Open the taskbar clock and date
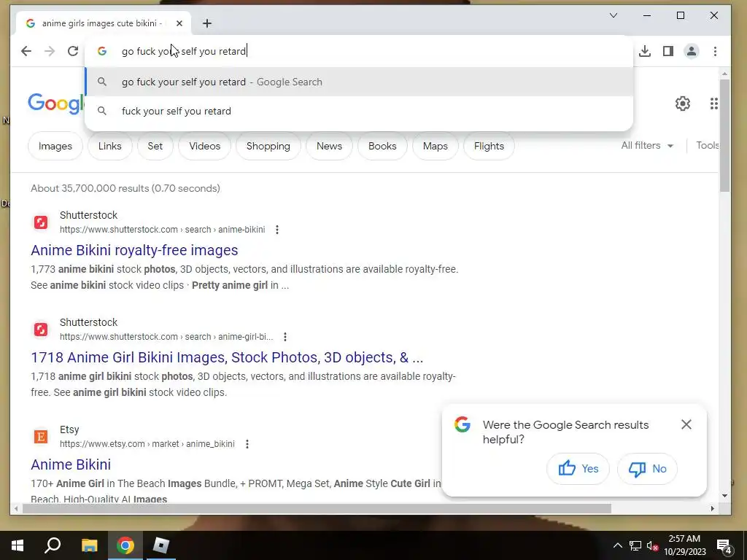The width and height of the screenshot is (747, 560). pyautogui.click(x=684, y=545)
